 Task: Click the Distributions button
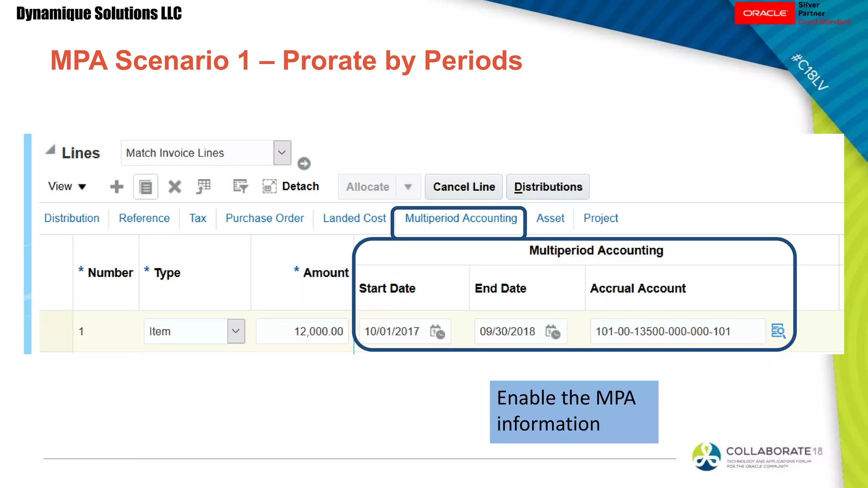click(548, 187)
